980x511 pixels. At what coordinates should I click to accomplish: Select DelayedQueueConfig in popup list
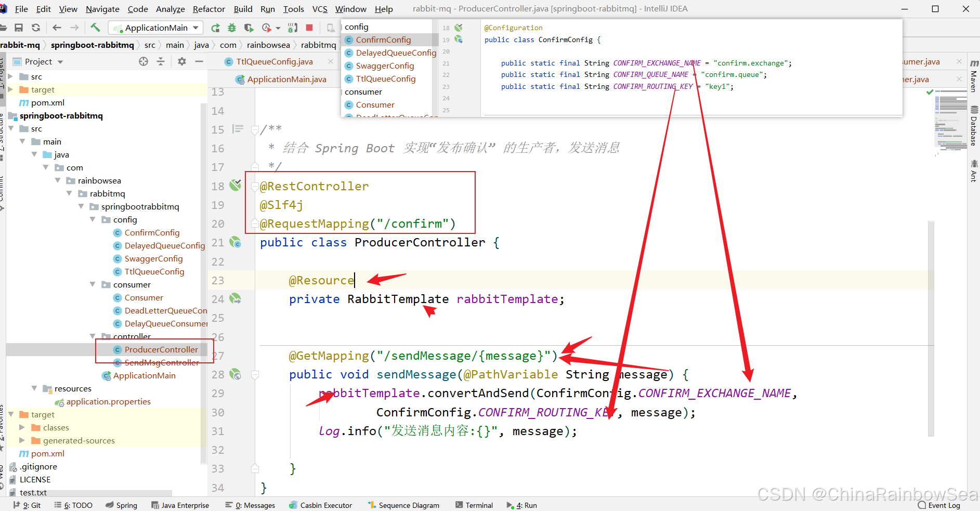[x=396, y=53]
